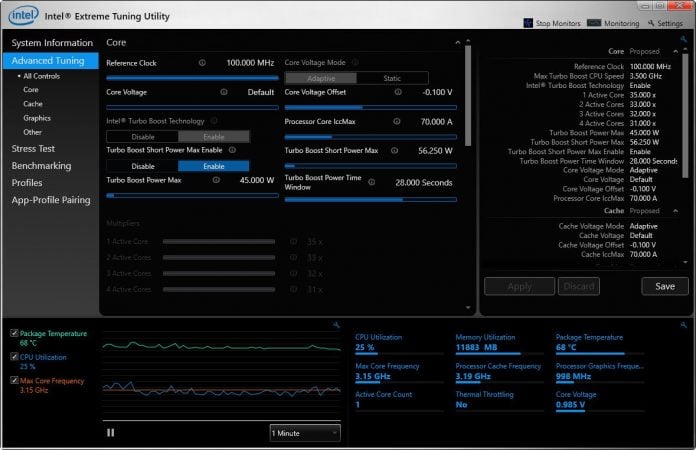696x450 pixels.
Task: Open the Stress Test section
Action: (33, 148)
